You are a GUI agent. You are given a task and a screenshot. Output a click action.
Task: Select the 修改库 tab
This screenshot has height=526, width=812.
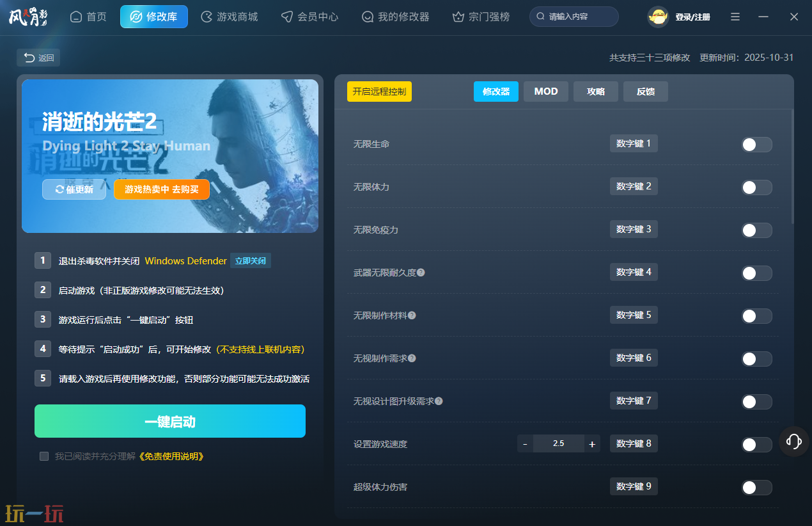[154, 17]
